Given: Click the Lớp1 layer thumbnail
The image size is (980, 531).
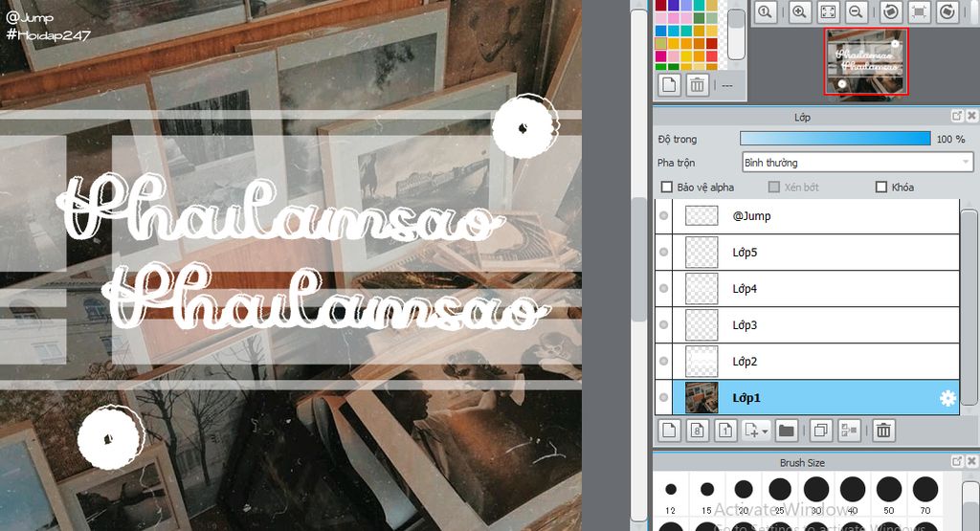Looking at the screenshot, I should (702, 397).
